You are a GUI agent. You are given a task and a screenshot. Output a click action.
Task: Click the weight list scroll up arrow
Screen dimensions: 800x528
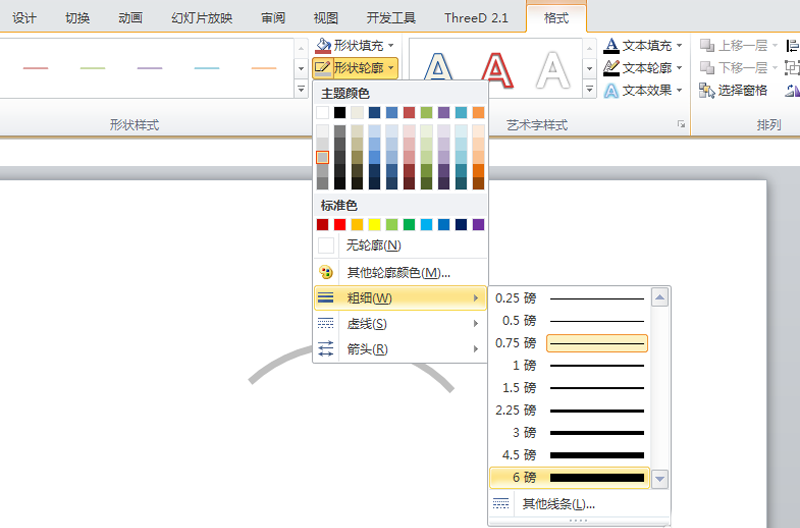660,297
